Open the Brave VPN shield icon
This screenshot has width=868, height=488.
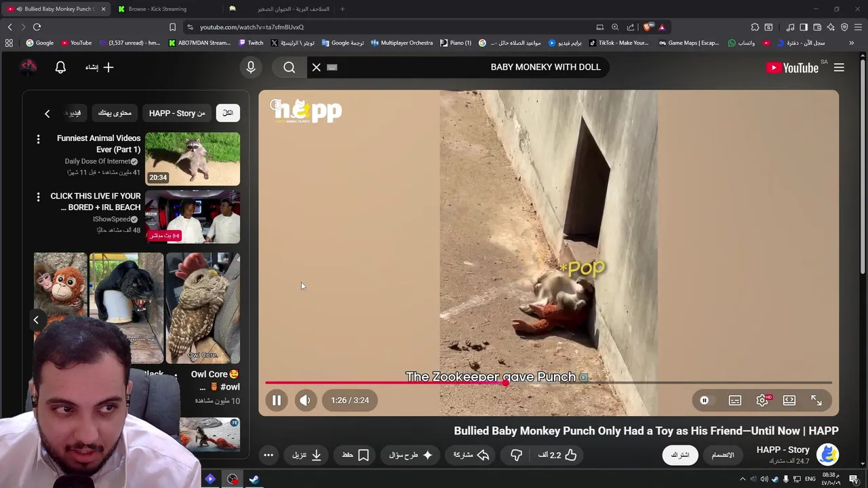(x=844, y=27)
